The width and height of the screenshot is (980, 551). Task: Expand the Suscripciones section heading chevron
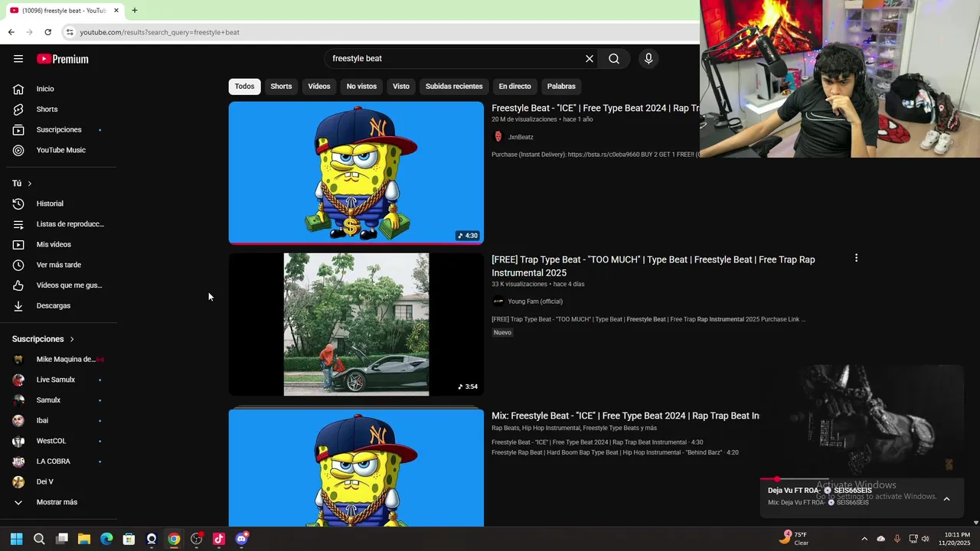pyautogui.click(x=72, y=339)
